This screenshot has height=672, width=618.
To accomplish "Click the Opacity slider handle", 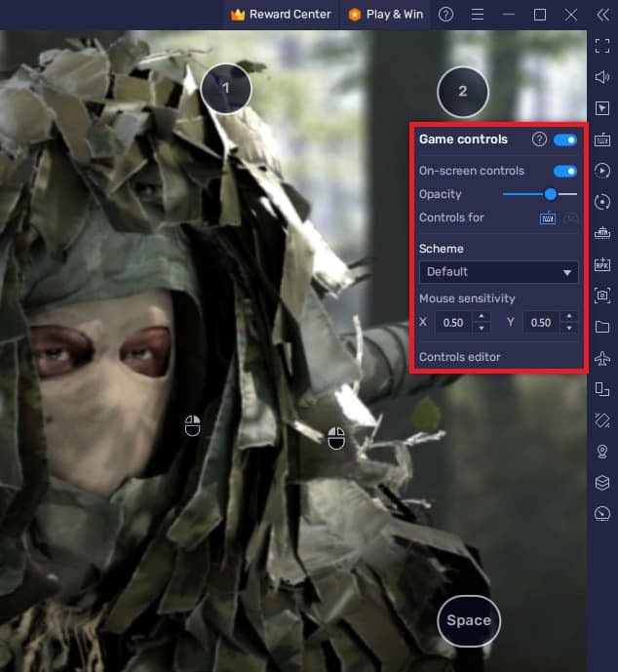I will [551, 194].
